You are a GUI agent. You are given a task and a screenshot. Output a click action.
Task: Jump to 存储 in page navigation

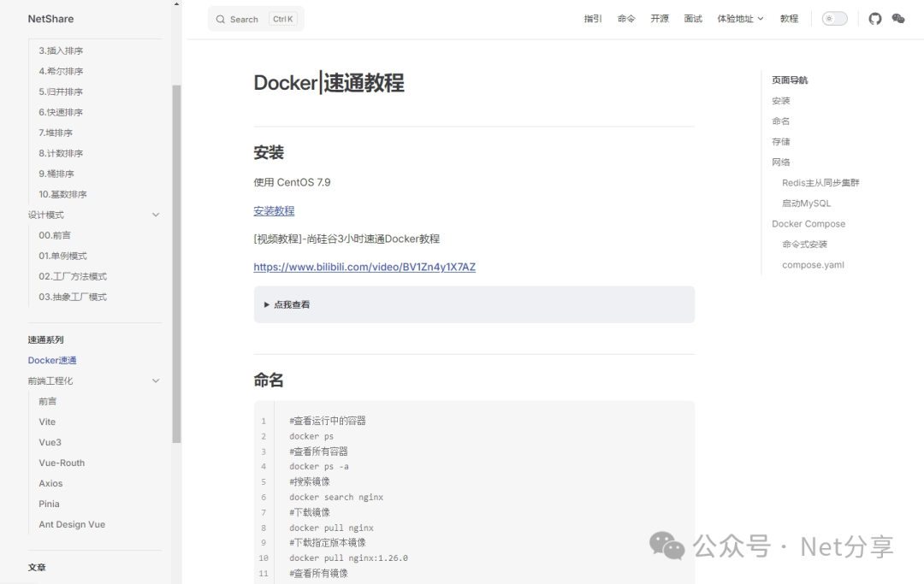click(x=781, y=142)
